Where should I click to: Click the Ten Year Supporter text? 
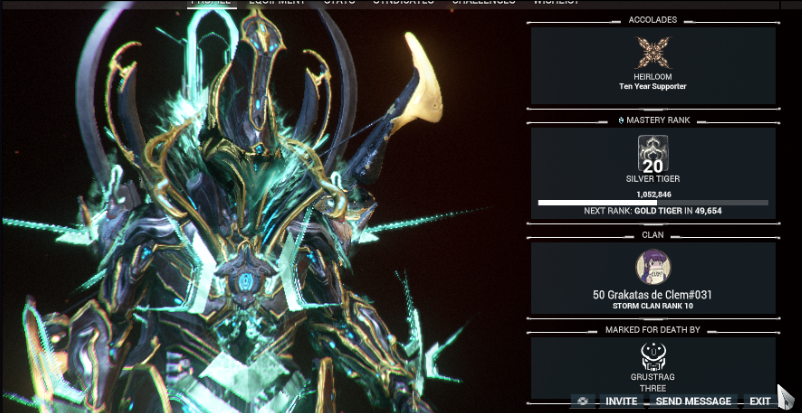tap(653, 86)
